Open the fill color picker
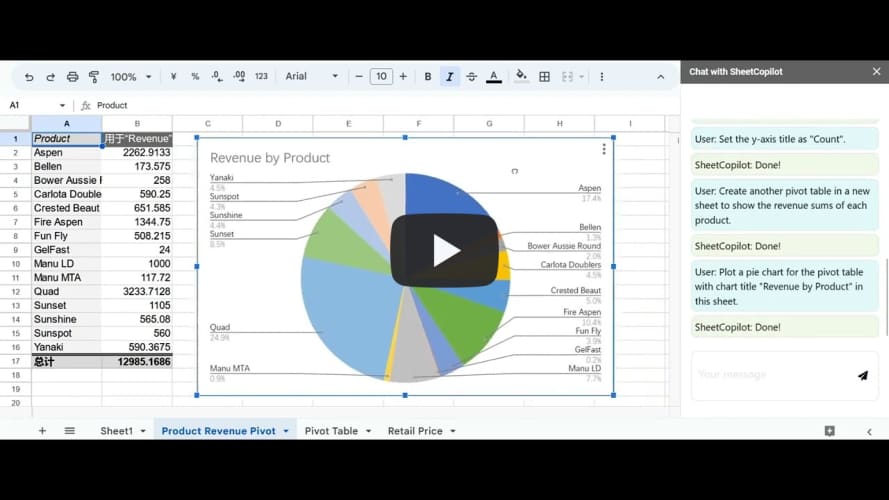Screen dimensions: 889x500 coord(521,77)
